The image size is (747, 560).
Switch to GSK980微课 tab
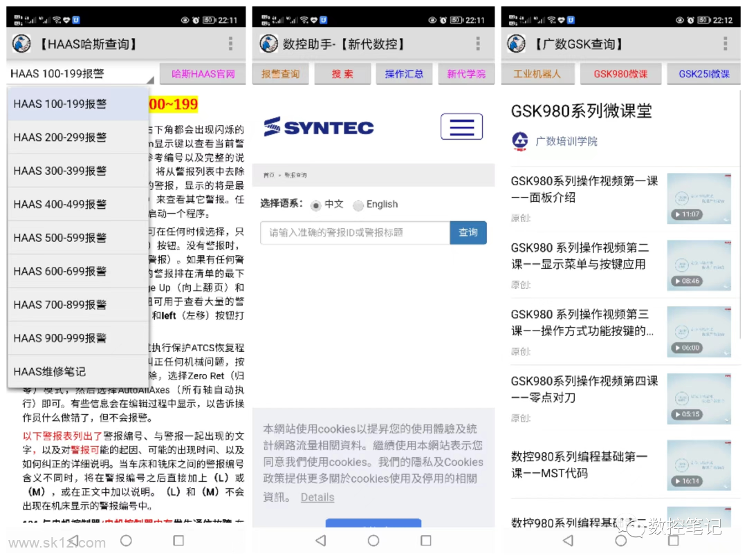620,74
